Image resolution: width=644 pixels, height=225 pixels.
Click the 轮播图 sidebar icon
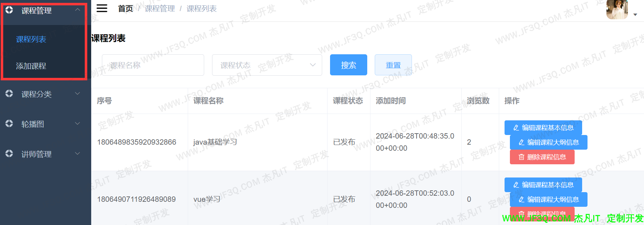(9, 124)
